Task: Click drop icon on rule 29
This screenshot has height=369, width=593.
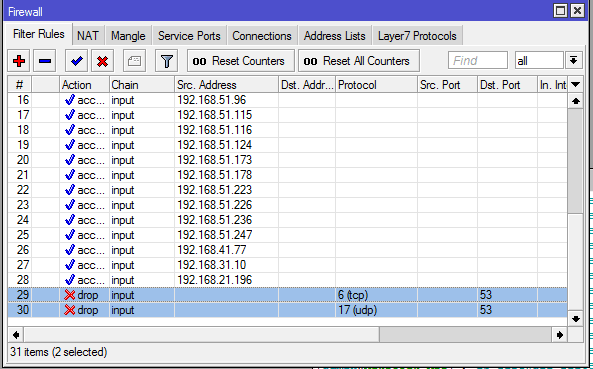Action: point(70,295)
